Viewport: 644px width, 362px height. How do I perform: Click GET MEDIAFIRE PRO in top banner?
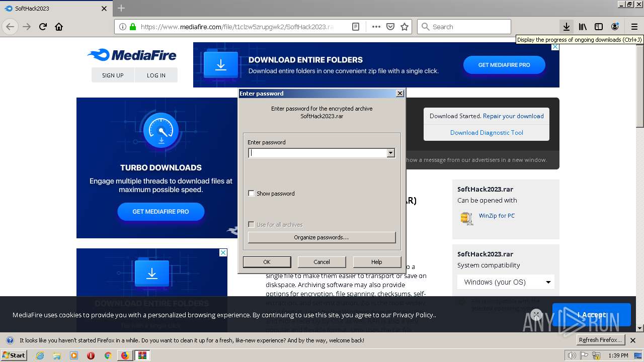pyautogui.click(x=504, y=65)
